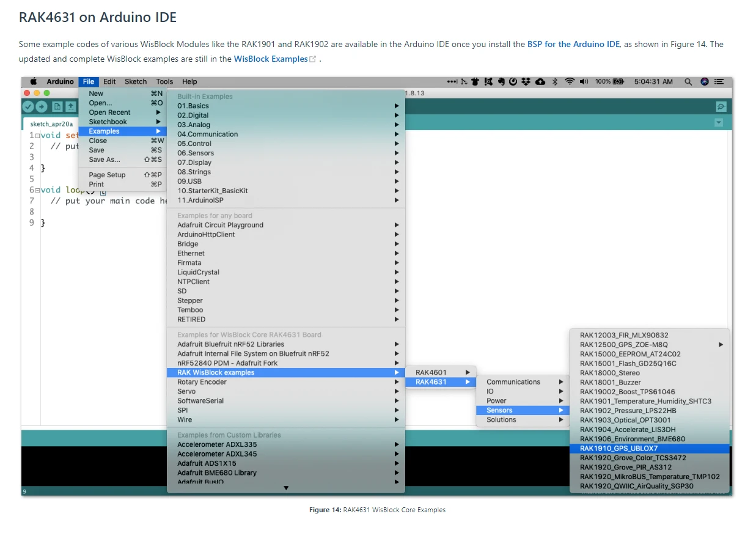Click the battery 100% indicator

(610, 81)
